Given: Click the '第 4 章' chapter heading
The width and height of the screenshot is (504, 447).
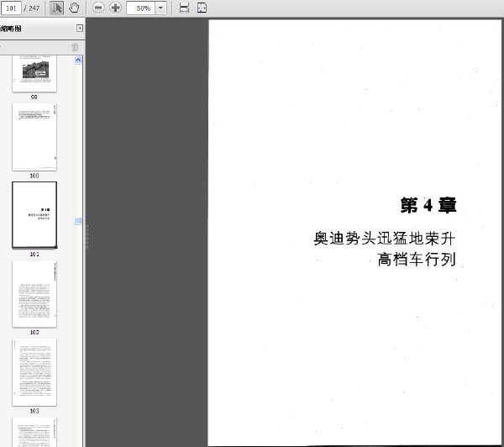Looking at the screenshot, I should point(428,205).
